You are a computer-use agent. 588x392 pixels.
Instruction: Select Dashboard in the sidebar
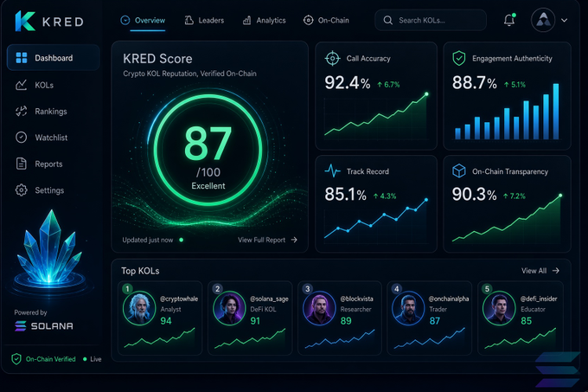click(x=54, y=58)
